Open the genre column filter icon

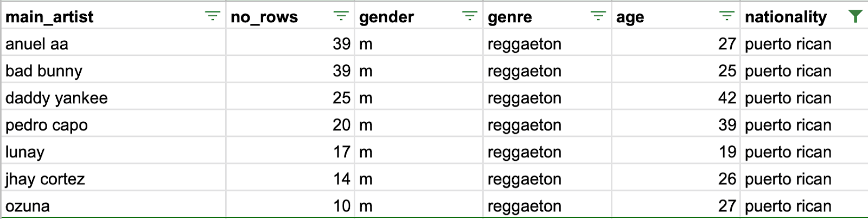click(x=598, y=16)
